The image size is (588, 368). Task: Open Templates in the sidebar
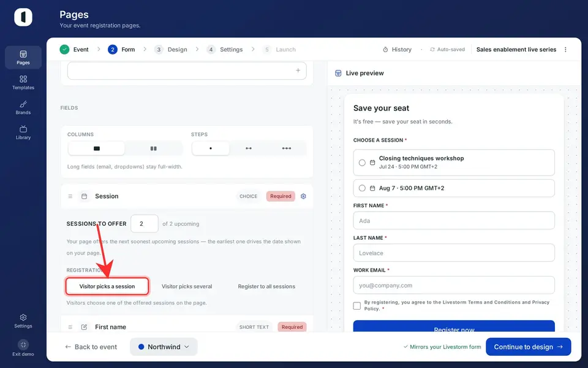23,82
